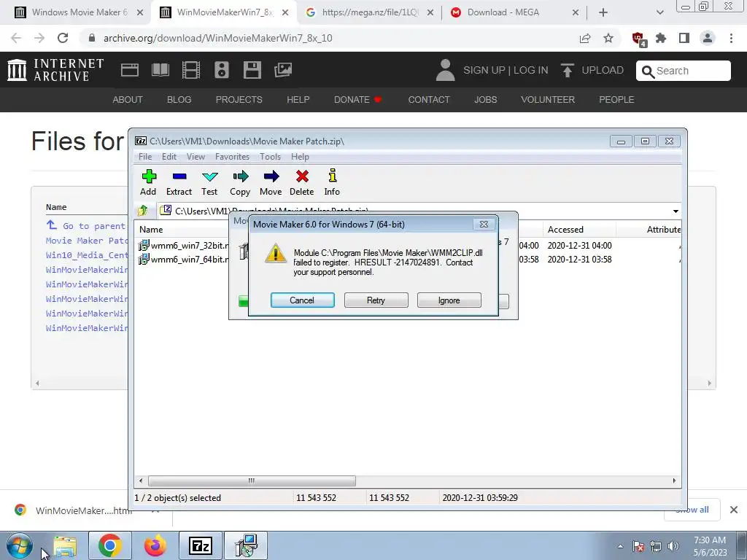Open File Explorer from the taskbar
The height and width of the screenshot is (560, 747).
[x=65, y=545]
